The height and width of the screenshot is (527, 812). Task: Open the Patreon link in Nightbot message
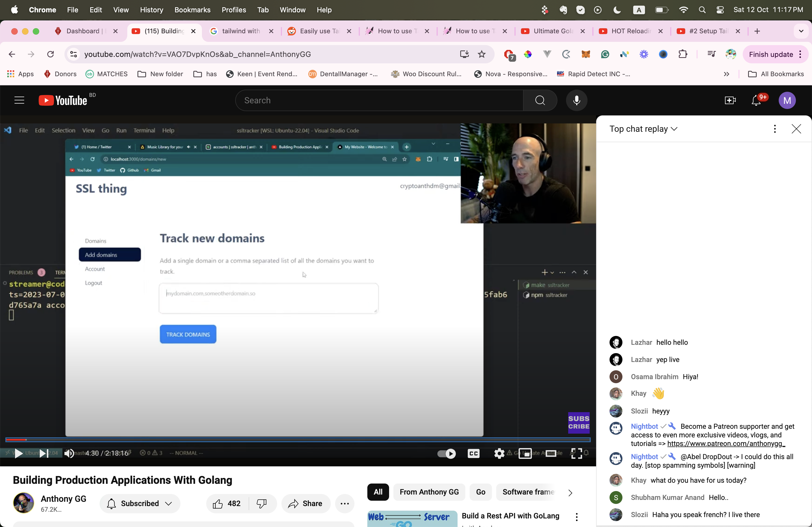726,444
